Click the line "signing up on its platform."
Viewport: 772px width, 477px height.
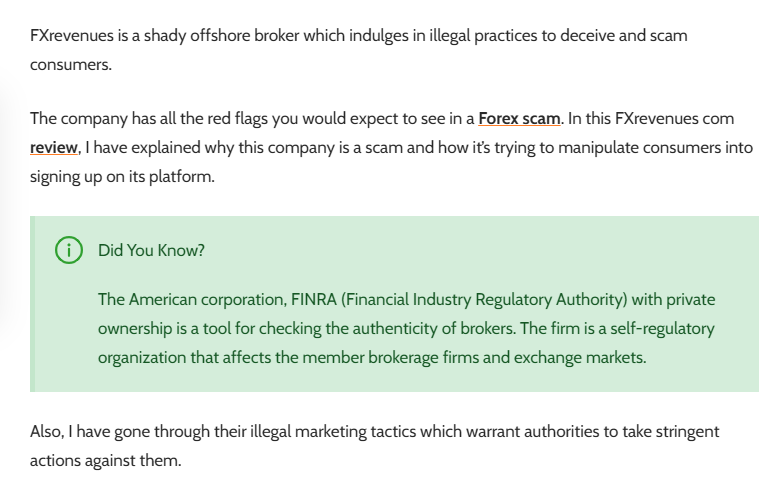click(x=123, y=177)
